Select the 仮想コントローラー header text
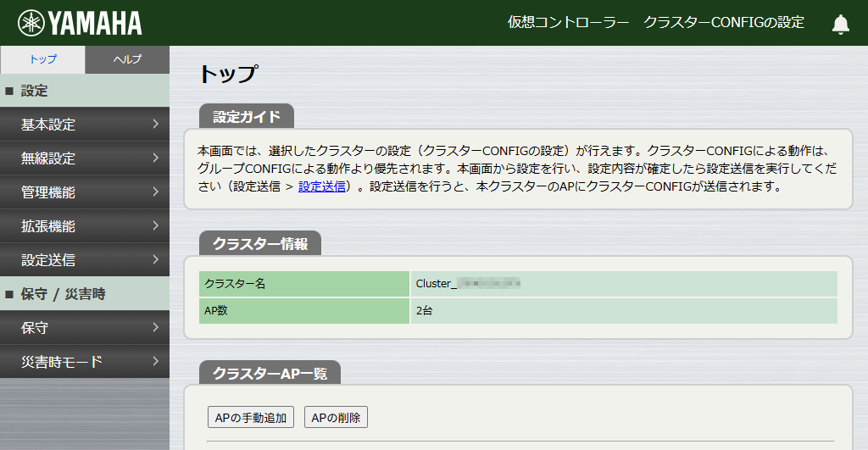Screen dimensions: 868x450 pyautogui.click(x=569, y=23)
